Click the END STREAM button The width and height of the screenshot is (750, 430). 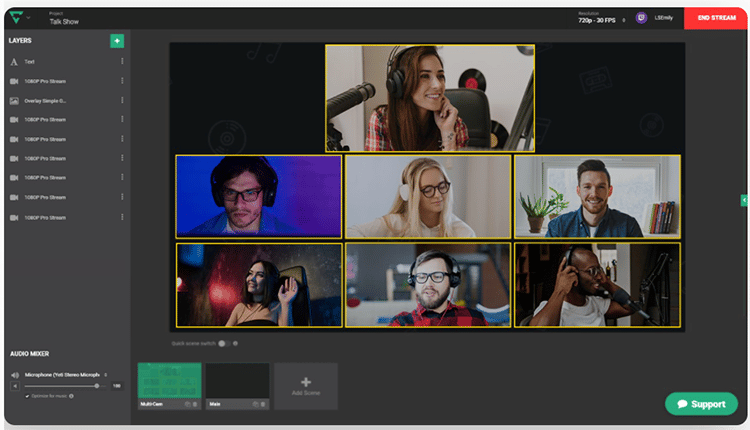point(716,18)
